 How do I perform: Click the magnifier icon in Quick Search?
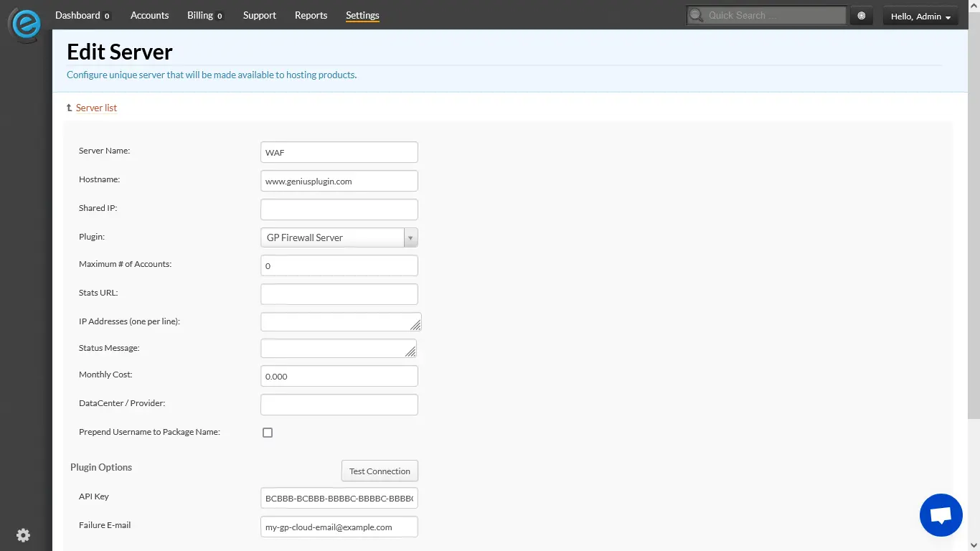[x=696, y=15]
